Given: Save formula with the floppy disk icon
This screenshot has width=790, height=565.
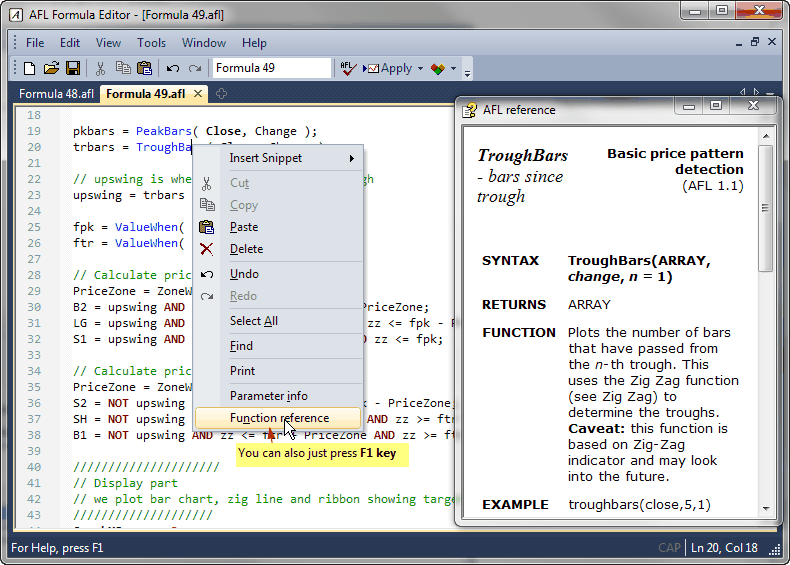Looking at the screenshot, I should 73,69.
